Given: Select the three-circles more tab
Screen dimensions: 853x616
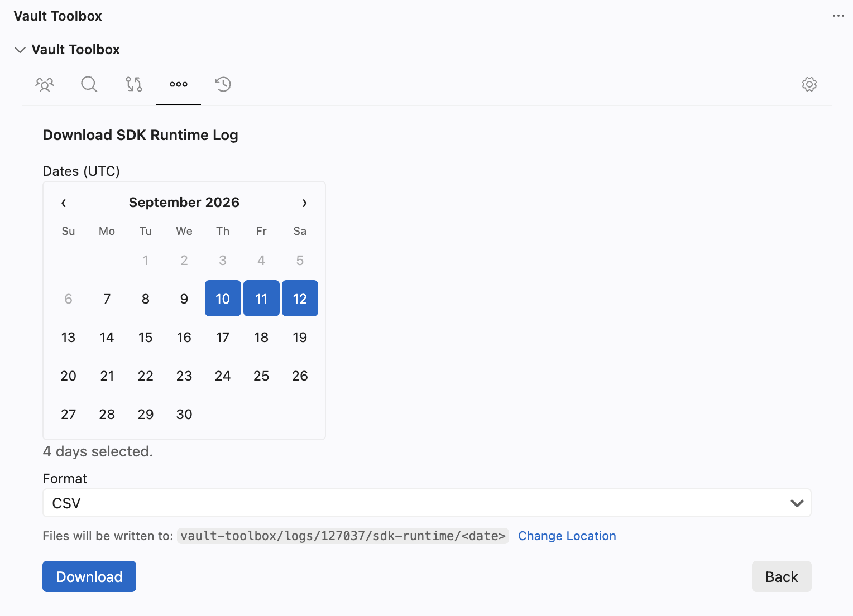Looking at the screenshot, I should [179, 84].
